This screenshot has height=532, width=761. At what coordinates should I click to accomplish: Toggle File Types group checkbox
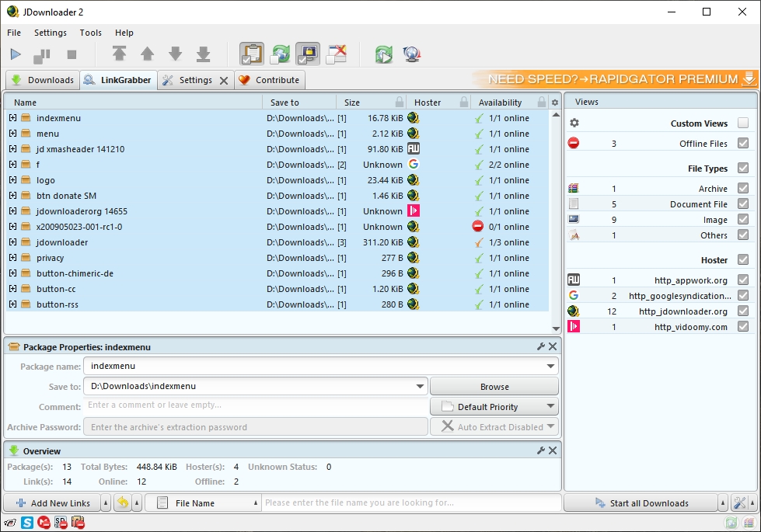pos(742,168)
